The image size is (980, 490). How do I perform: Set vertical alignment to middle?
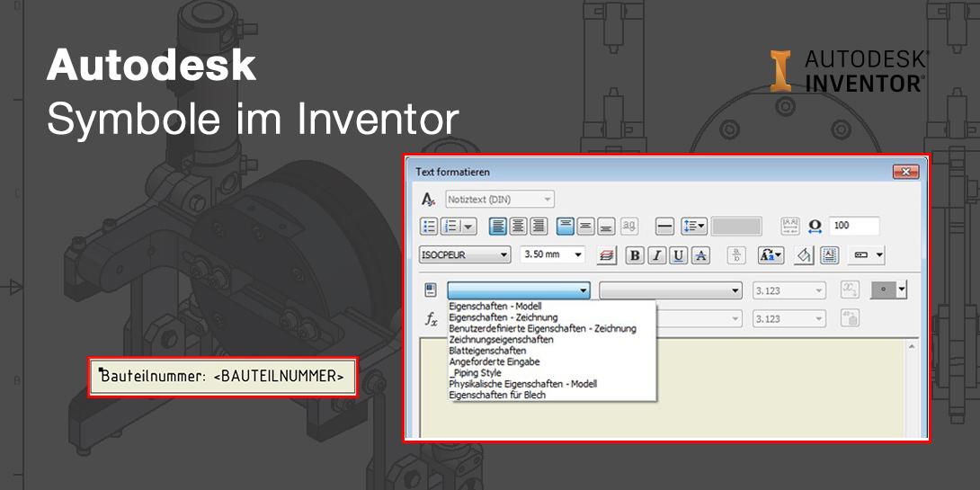click(585, 227)
